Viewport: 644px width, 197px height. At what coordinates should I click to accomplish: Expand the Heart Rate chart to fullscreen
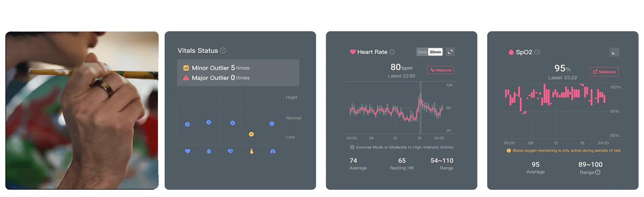(450, 52)
